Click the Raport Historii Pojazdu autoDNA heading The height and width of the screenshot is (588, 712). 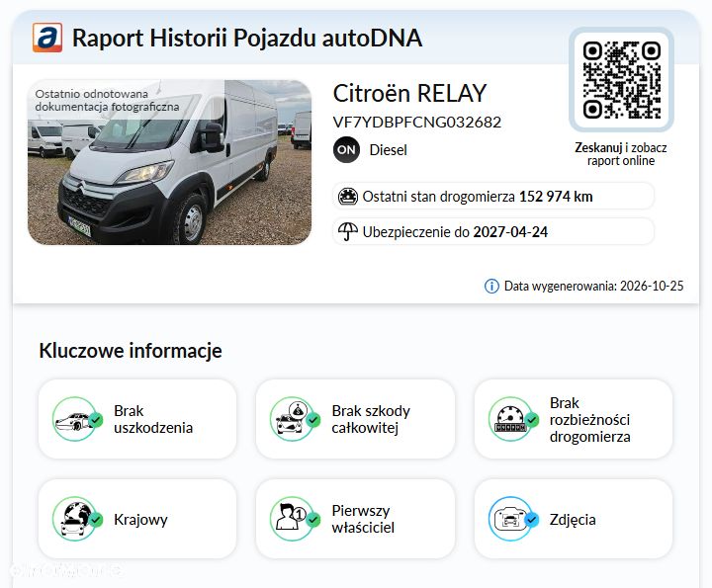click(x=247, y=38)
